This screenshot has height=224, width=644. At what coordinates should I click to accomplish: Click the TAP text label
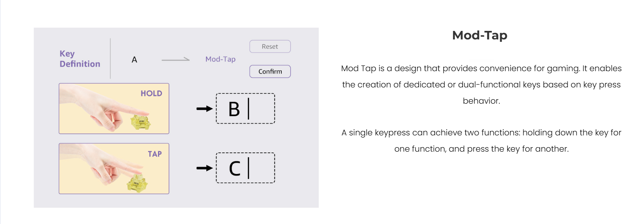click(x=155, y=154)
